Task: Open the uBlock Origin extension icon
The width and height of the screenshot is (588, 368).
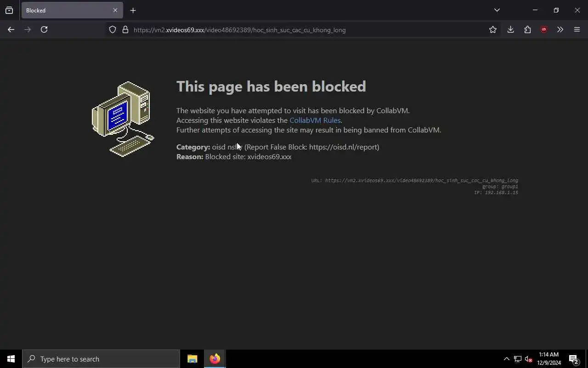Action: point(544,29)
